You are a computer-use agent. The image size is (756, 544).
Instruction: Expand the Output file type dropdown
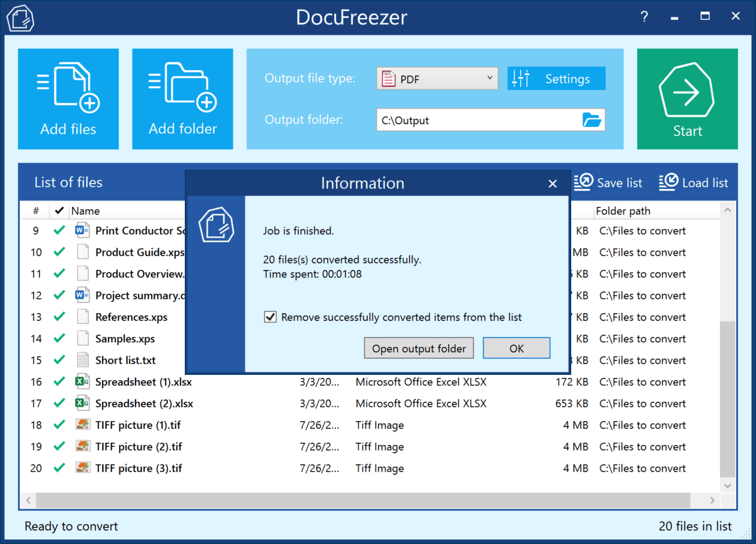point(489,79)
